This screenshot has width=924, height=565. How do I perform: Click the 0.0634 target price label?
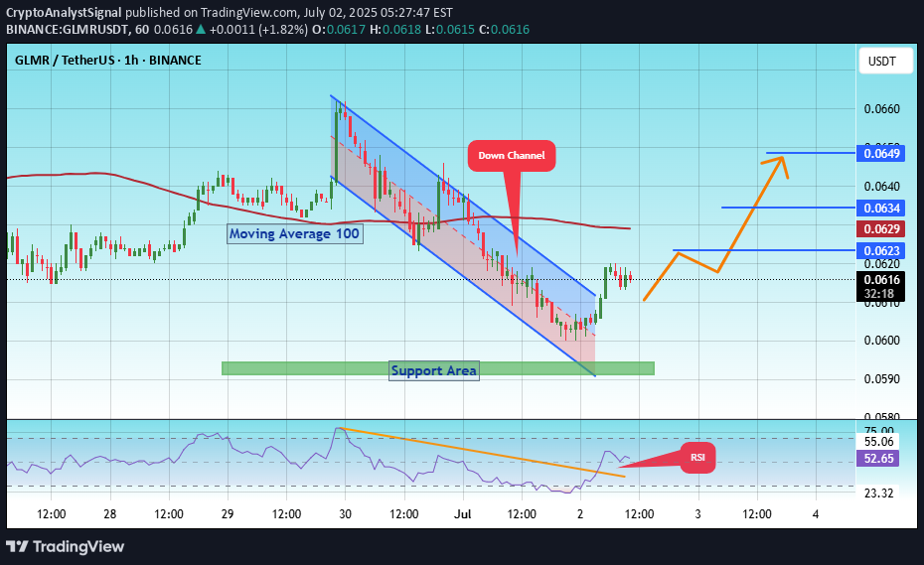[x=881, y=208]
